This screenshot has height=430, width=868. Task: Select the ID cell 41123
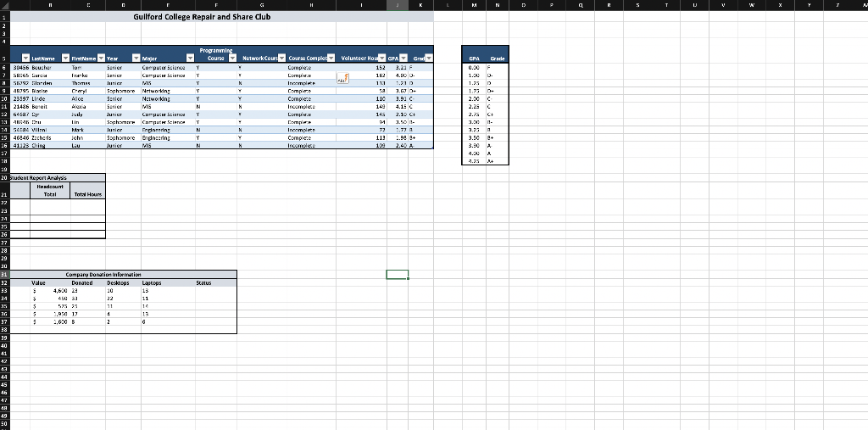point(20,145)
